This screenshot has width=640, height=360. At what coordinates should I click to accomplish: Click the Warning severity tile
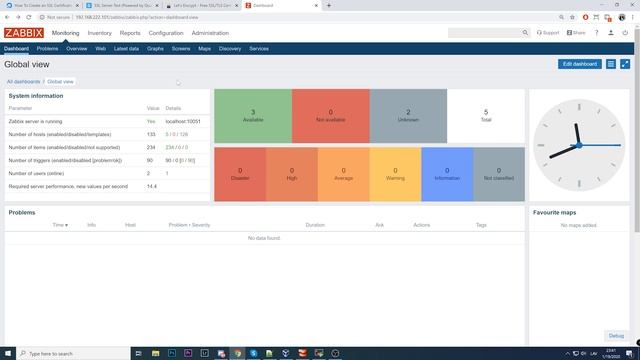point(395,174)
